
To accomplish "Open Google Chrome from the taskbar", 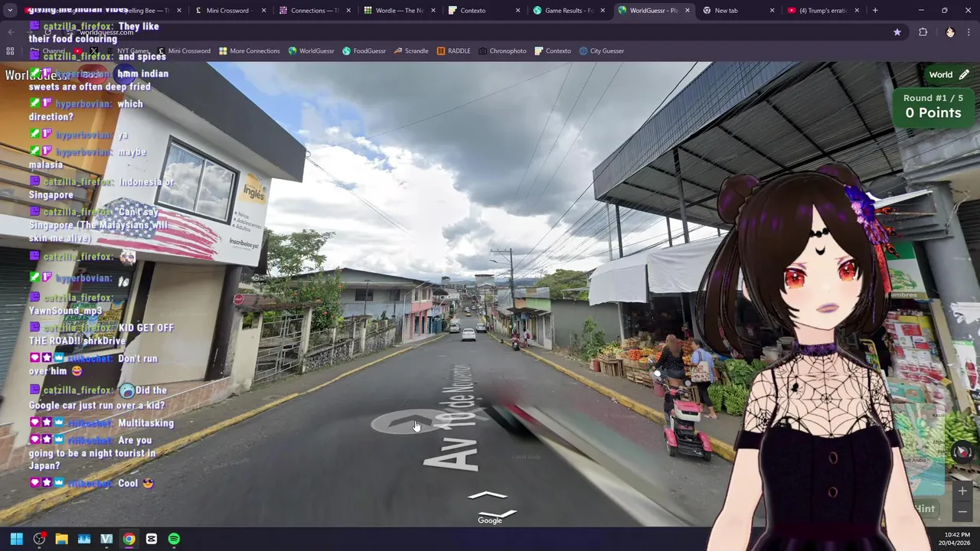I will 129,539.
